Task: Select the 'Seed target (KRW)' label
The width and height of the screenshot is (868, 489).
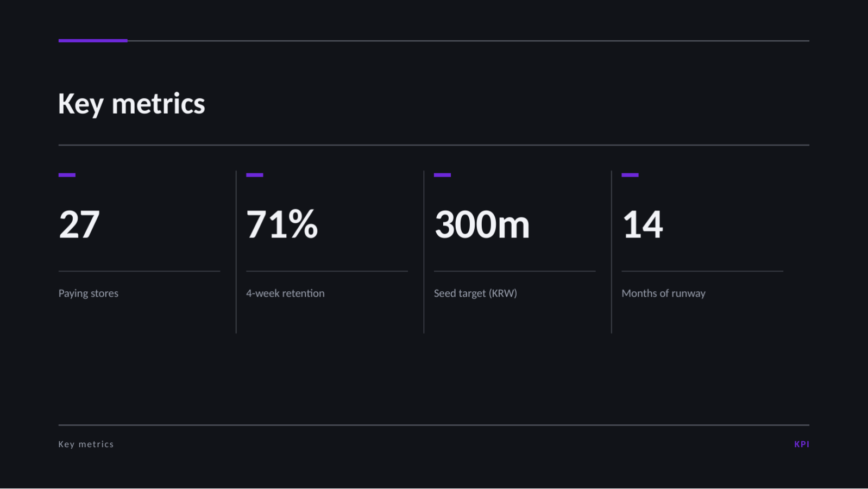Action: pos(475,293)
